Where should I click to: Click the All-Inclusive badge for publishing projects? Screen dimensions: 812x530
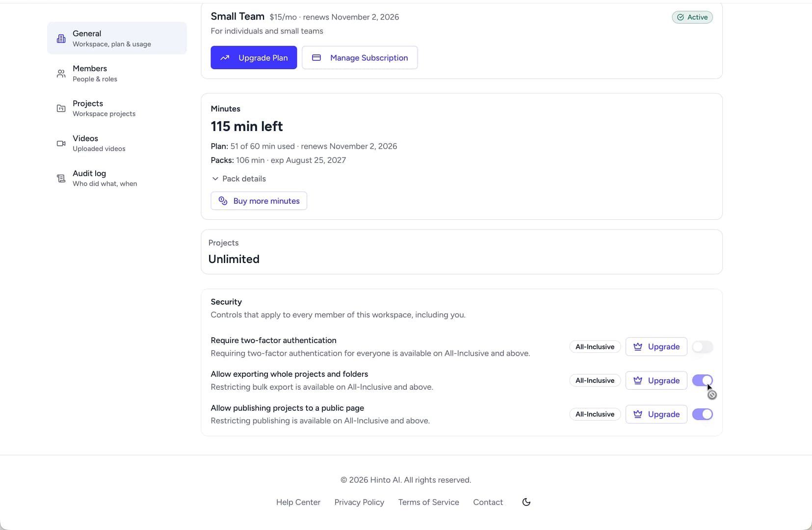click(x=595, y=414)
